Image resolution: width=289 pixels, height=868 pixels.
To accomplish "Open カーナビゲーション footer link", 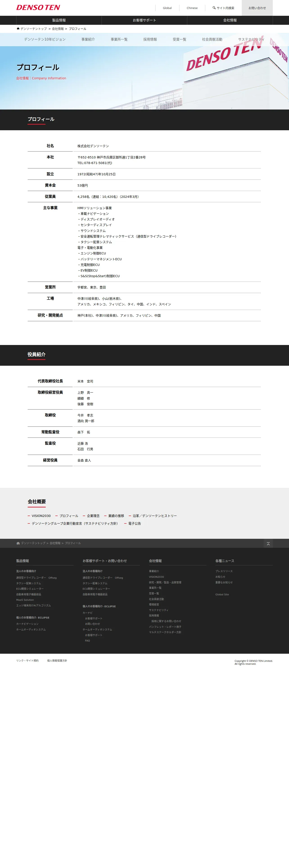I will (27, 624).
